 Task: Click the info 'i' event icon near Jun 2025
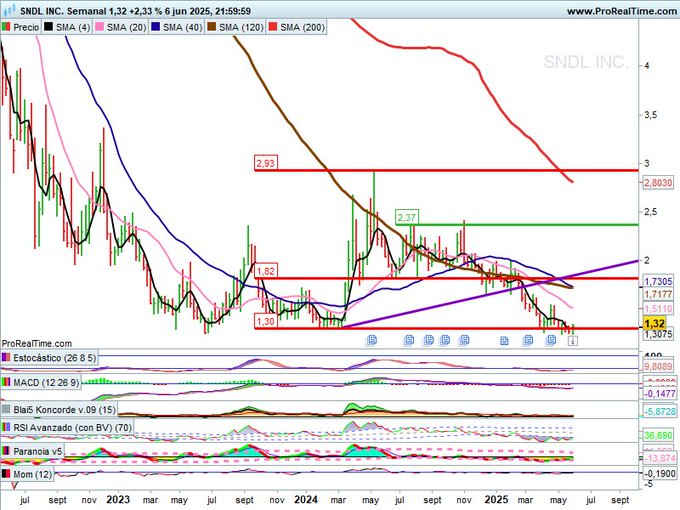pos(573,341)
